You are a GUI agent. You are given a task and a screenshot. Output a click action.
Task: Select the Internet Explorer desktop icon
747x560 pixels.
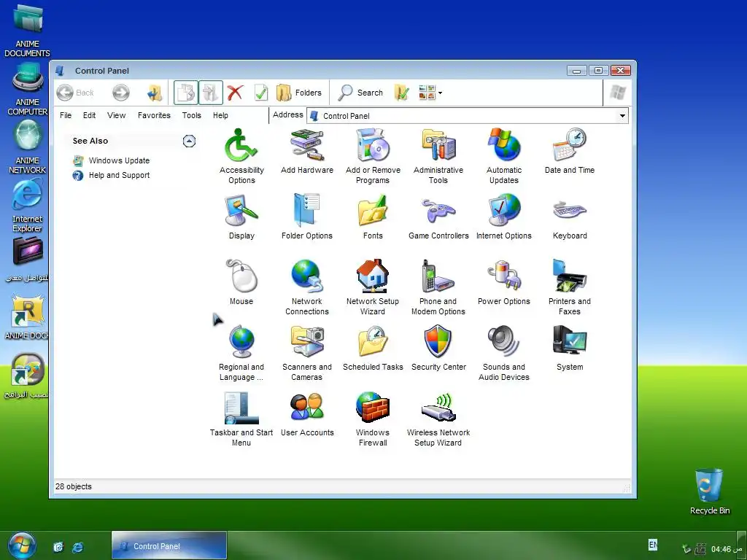coord(27,206)
